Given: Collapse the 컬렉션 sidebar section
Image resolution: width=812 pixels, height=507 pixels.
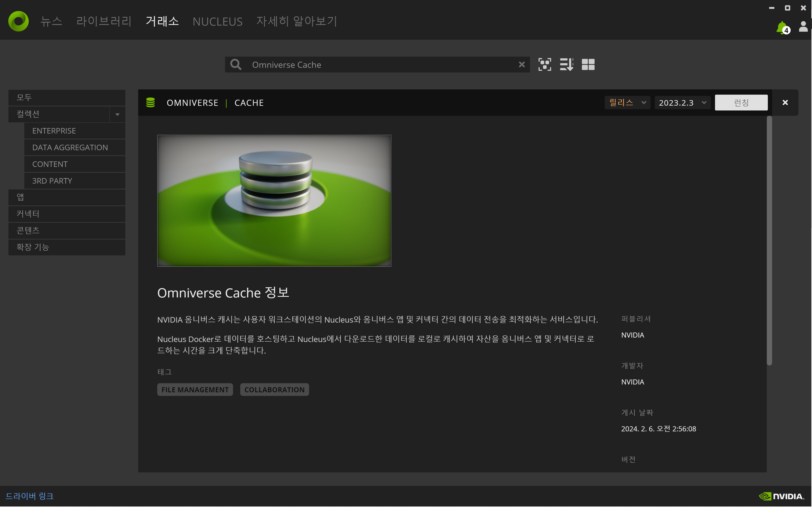Looking at the screenshot, I should [x=117, y=114].
